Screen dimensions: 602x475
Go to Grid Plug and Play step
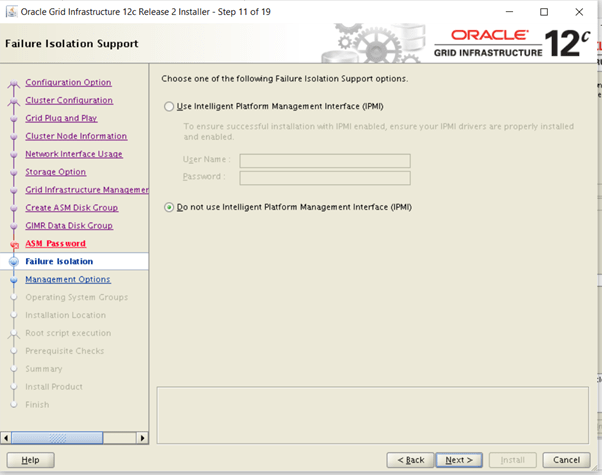61,118
